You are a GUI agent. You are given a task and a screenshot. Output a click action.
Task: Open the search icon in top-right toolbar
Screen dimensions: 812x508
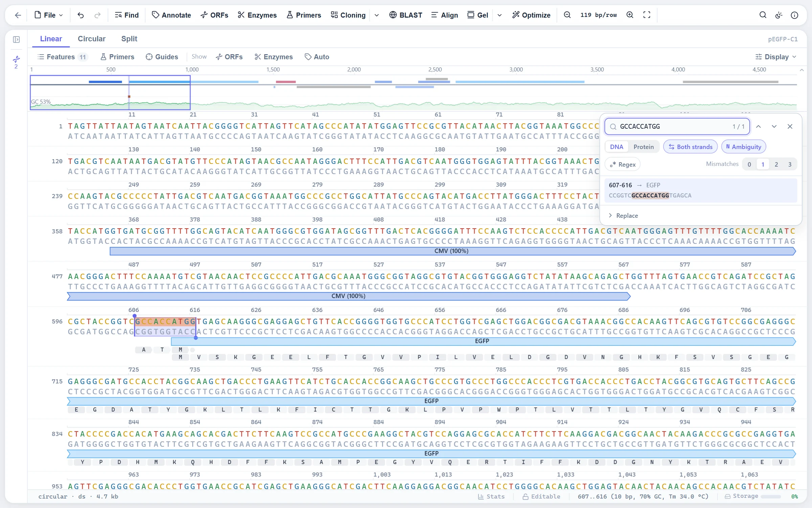[x=763, y=15]
